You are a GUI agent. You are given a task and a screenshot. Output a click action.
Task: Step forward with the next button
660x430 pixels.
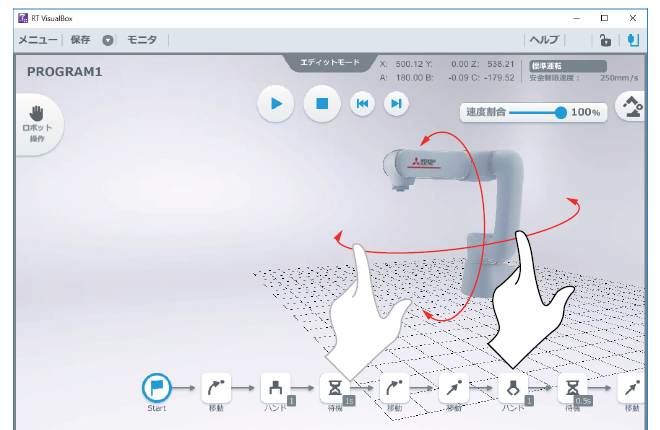(x=397, y=103)
